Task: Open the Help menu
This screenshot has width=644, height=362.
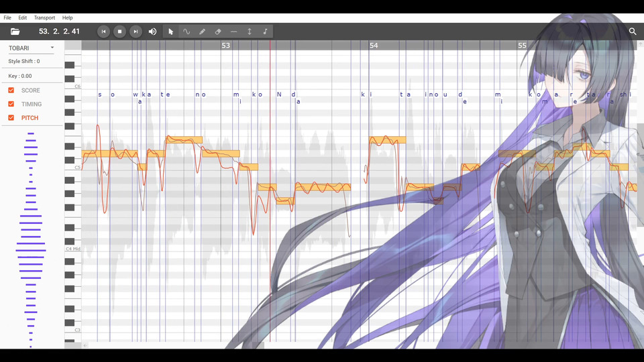Action: coord(67,17)
